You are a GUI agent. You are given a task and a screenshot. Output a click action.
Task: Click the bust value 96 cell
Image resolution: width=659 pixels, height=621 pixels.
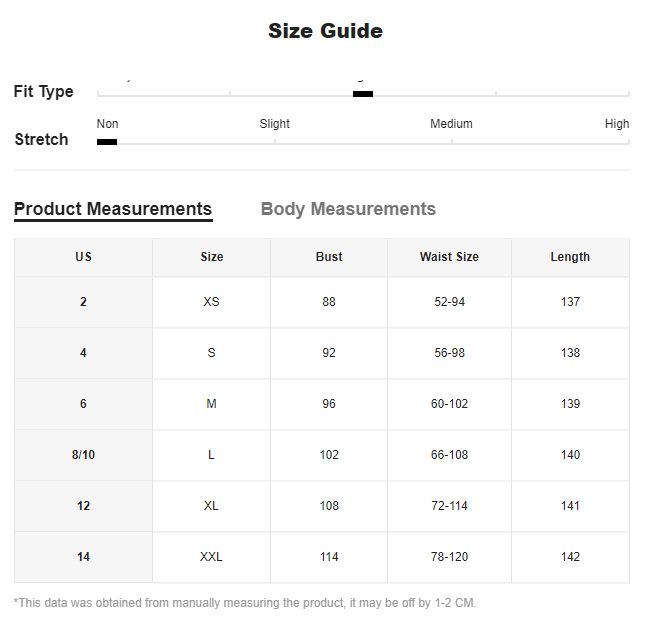(x=329, y=404)
